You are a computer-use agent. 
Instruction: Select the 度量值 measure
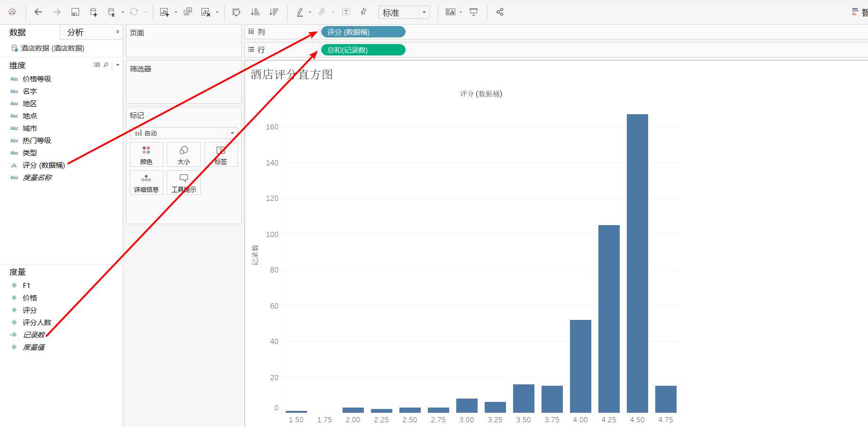pos(34,347)
